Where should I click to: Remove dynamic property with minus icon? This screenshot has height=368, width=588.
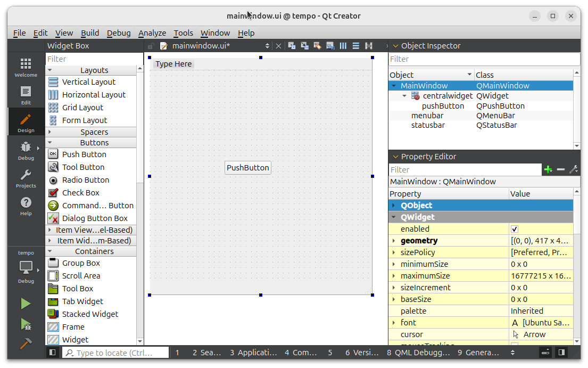561,169
